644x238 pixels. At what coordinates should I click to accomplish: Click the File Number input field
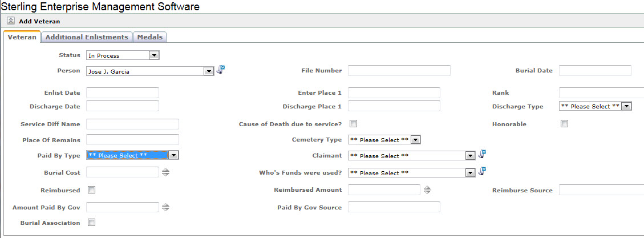click(x=399, y=70)
